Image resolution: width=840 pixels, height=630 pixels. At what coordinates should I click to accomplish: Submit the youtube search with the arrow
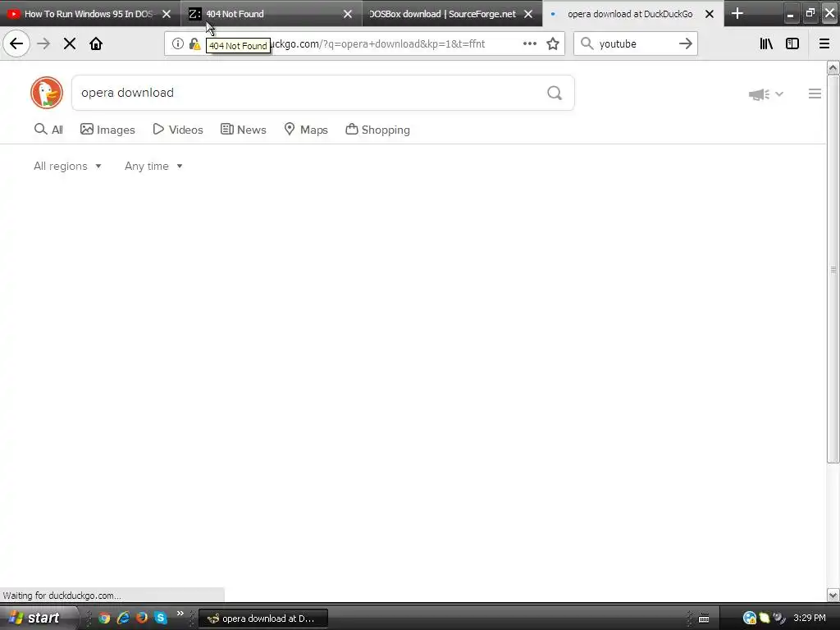(685, 44)
